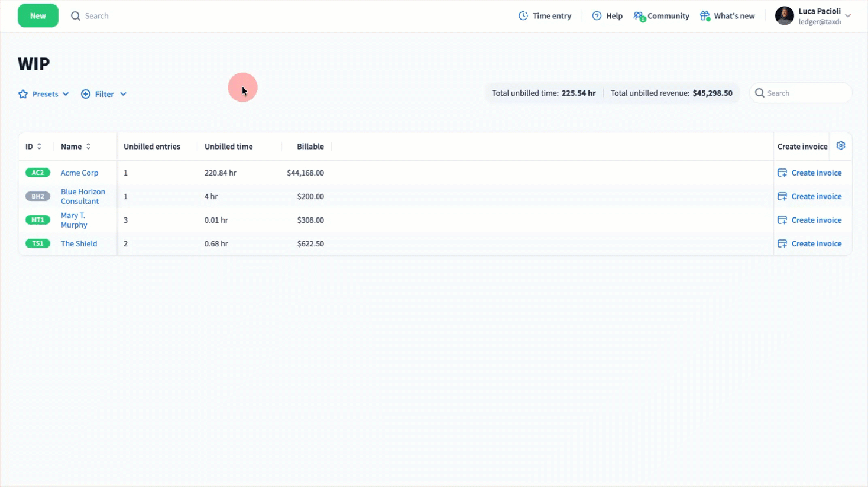Screen dimensions: 868x487
Task: Click the Presets star icon
Action: (x=23, y=94)
